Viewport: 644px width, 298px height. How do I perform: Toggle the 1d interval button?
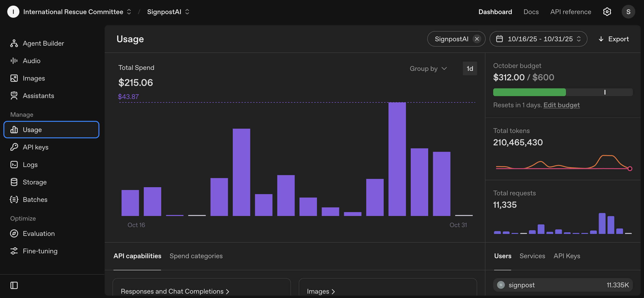point(470,69)
